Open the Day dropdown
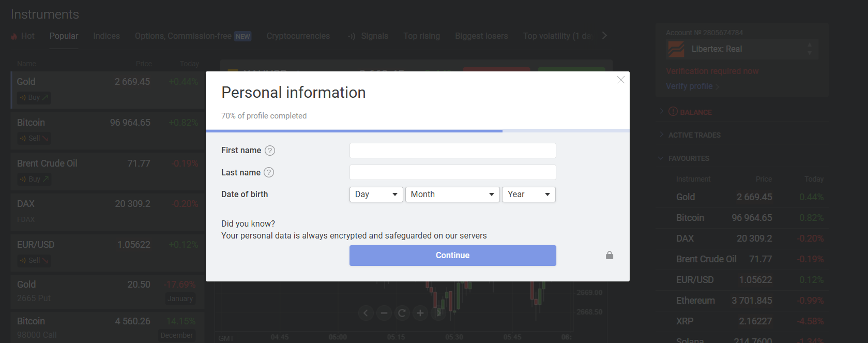 (376, 195)
